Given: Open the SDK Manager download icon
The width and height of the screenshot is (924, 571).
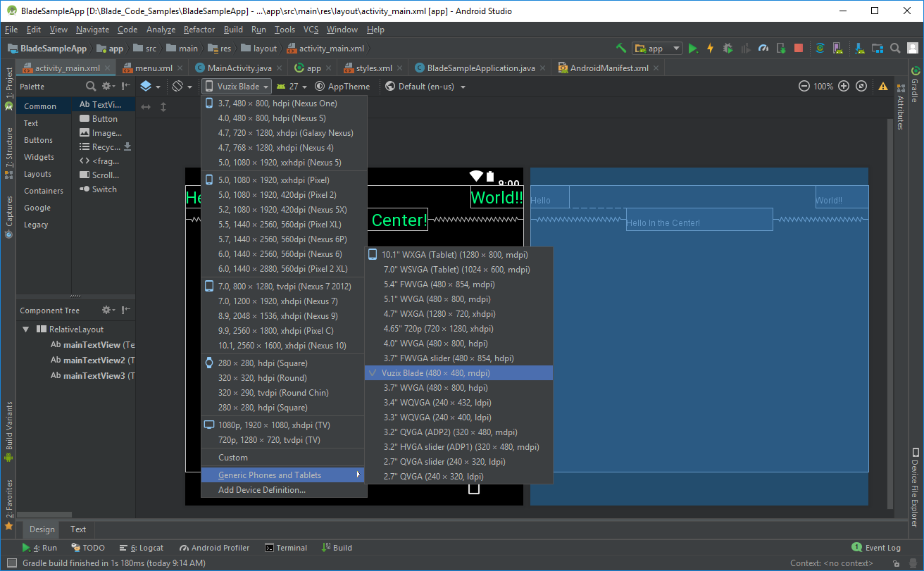Looking at the screenshot, I should 860,49.
